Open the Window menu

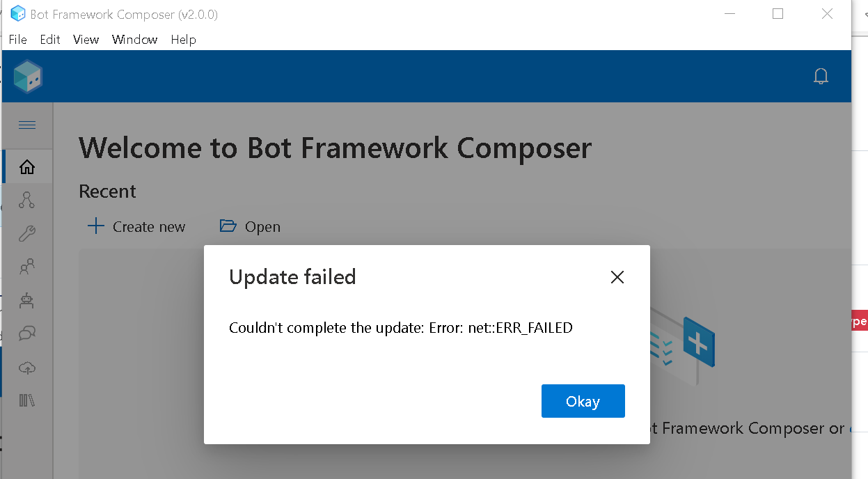pyautogui.click(x=134, y=40)
